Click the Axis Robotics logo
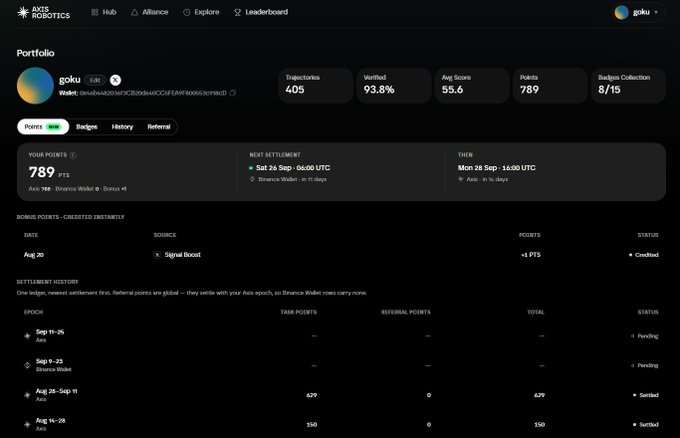The image size is (680, 438). coord(43,12)
